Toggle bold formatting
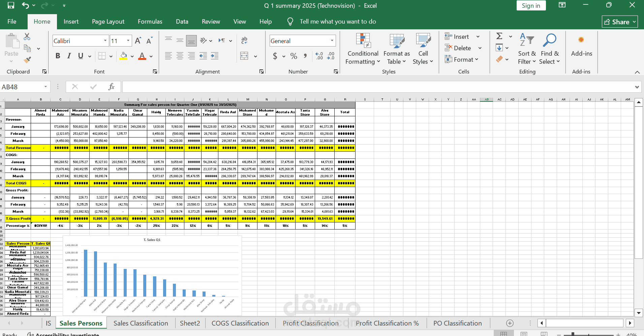This screenshot has height=336, width=644. click(x=57, y=56)
